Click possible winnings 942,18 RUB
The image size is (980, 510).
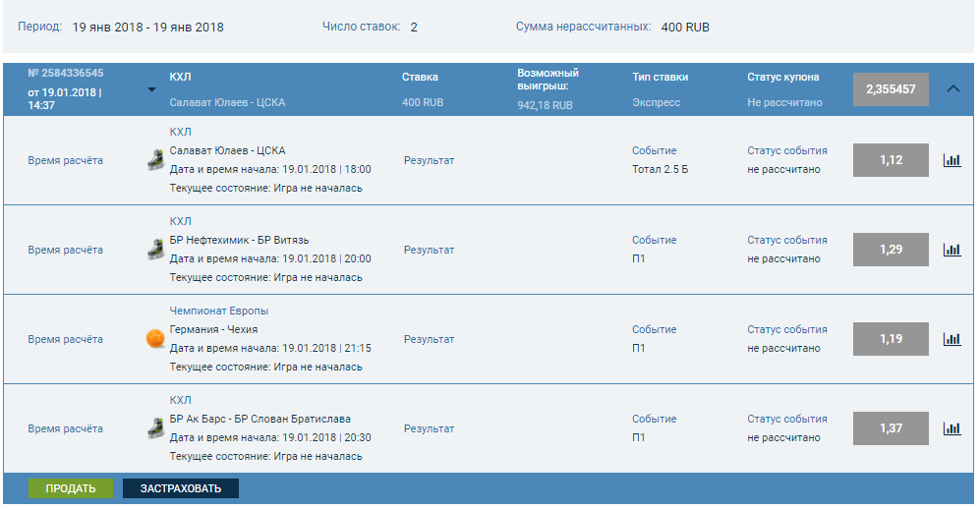(545, 105)
